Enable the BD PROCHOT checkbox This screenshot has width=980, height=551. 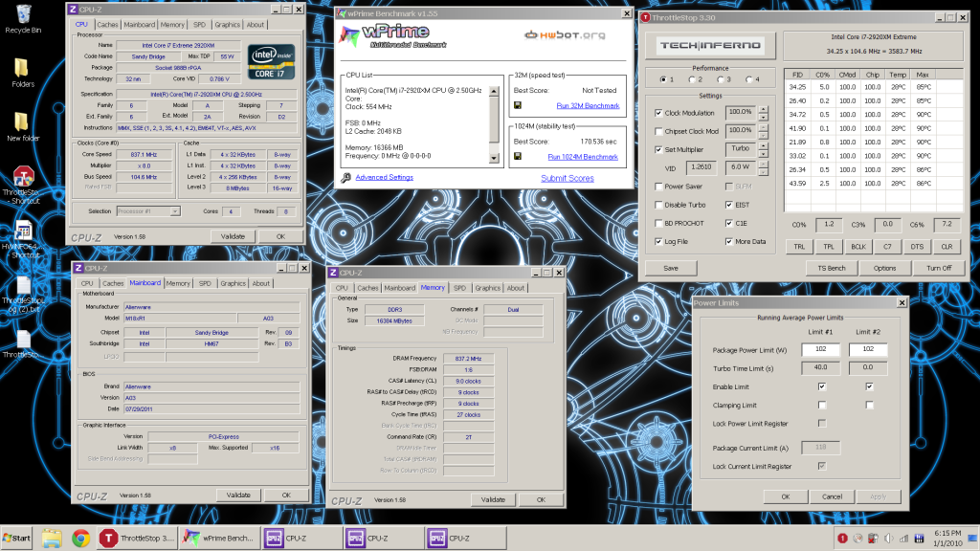coord(658,223)
